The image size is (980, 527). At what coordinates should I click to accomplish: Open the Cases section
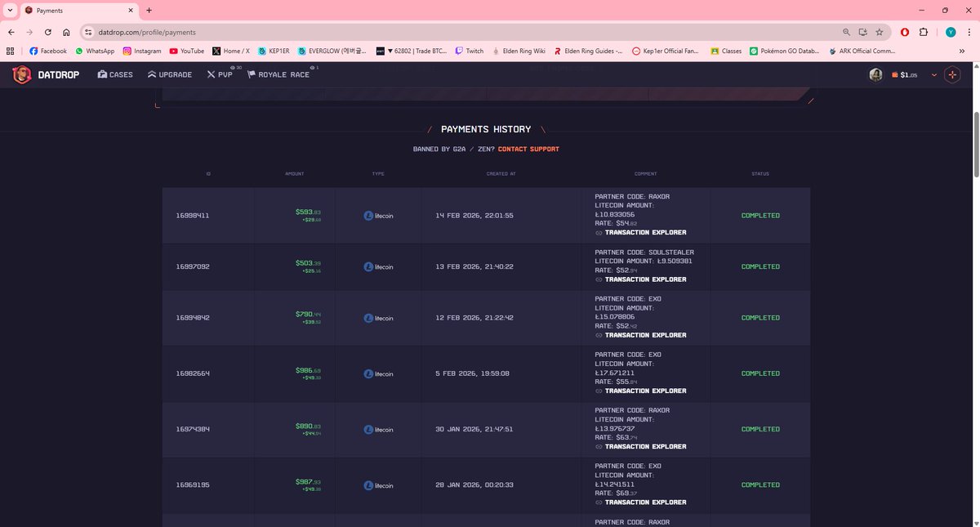(115, 74)
